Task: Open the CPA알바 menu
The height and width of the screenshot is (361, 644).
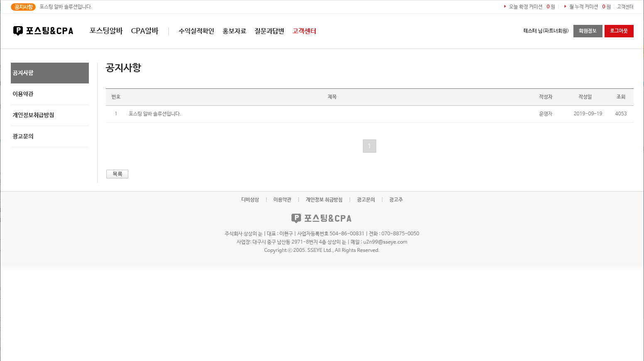Action: (144, 31)
